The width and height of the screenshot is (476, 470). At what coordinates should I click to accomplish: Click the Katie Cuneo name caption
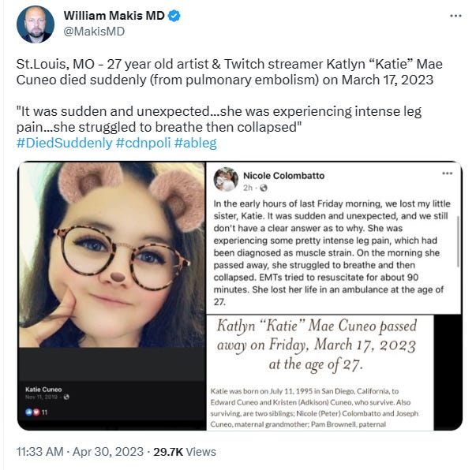tap(43, 390)
